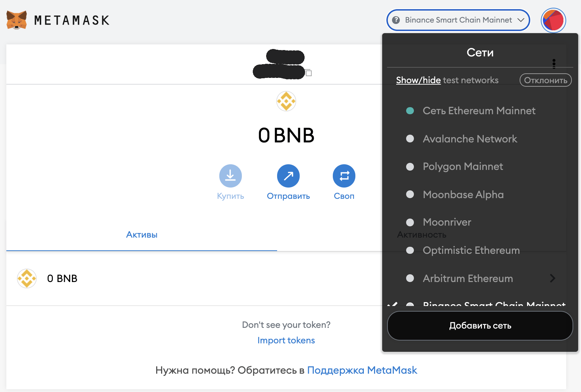
Task: Click the Добавить сеть button
Action: coord(480,326)
